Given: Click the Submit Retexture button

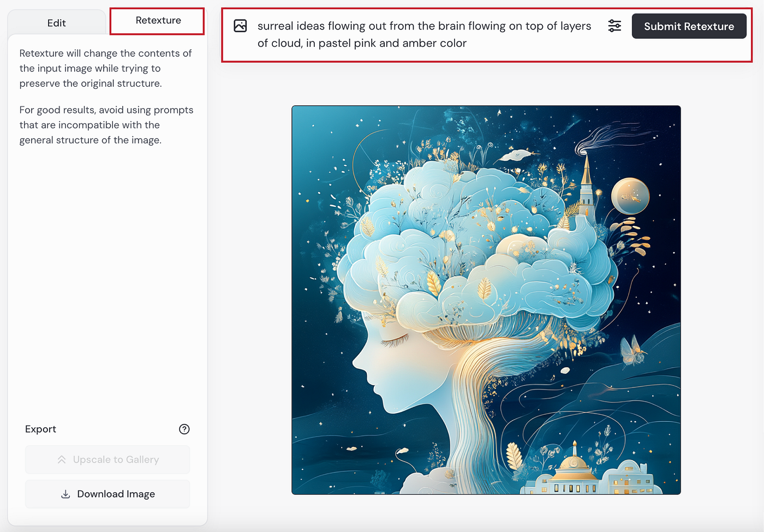Looking at the screenshot, I should pyautogui.click(x=689, y=26).
